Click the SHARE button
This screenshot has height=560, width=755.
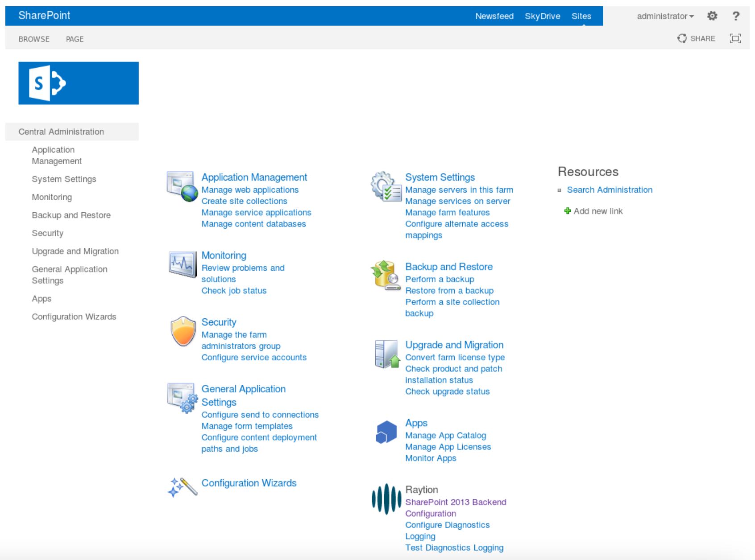tap(696, 38)
